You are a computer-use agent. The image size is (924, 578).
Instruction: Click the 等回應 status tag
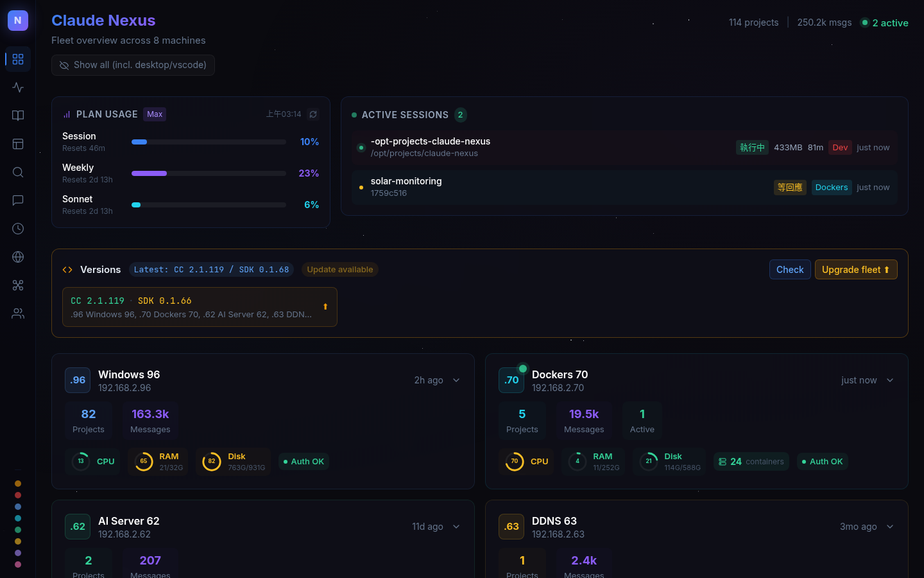[790, 188]
